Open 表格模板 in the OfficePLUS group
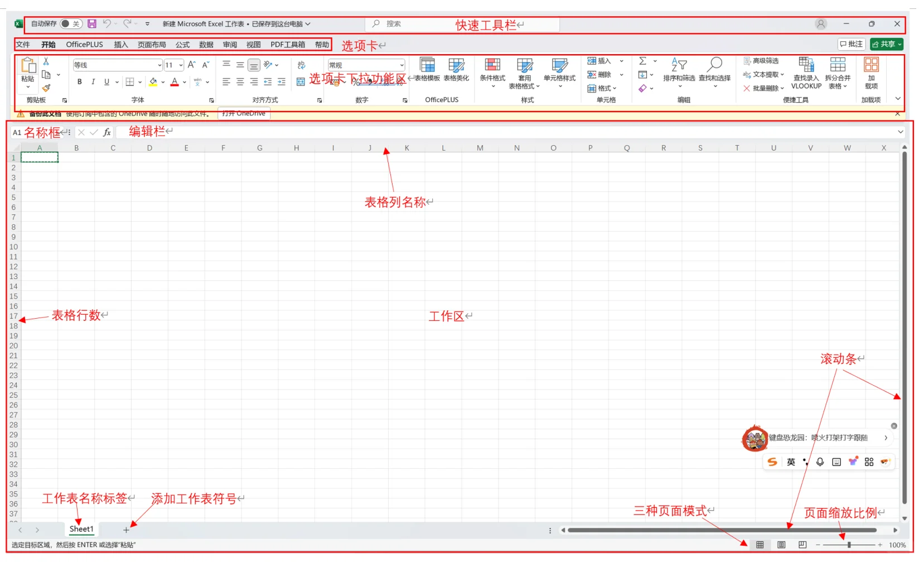 (x=427, y=70)
